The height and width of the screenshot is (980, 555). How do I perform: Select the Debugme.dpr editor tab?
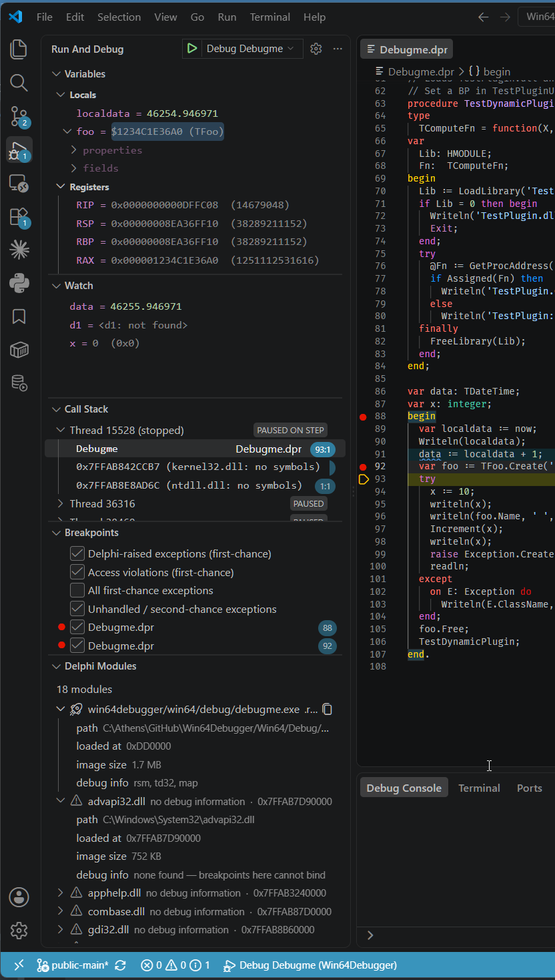pyautogui.click(x=407, y=49)
